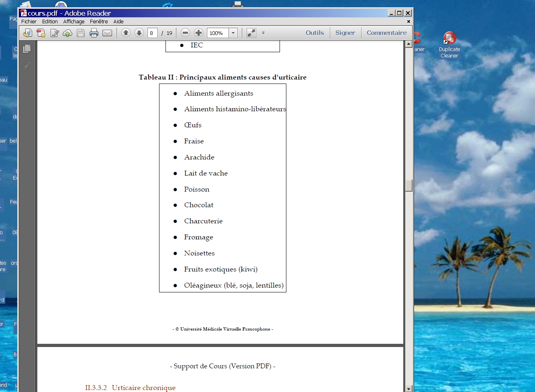Click the scrollbar down arrow

coord(409,388)
